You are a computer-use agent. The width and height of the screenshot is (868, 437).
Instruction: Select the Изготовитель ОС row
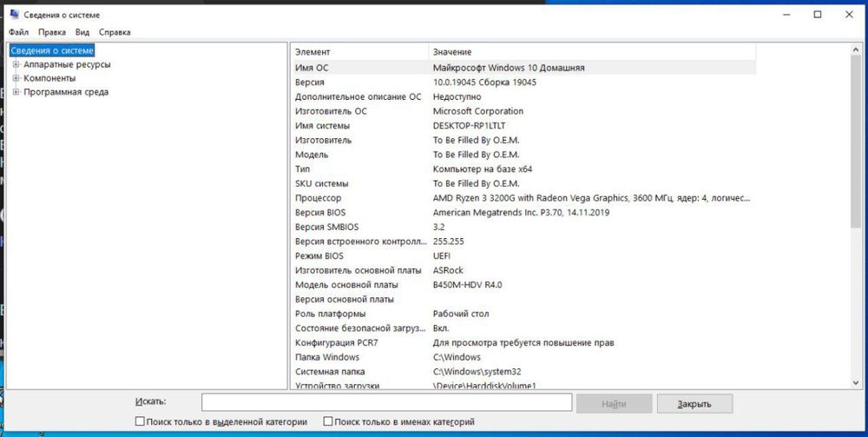[523, 111]
